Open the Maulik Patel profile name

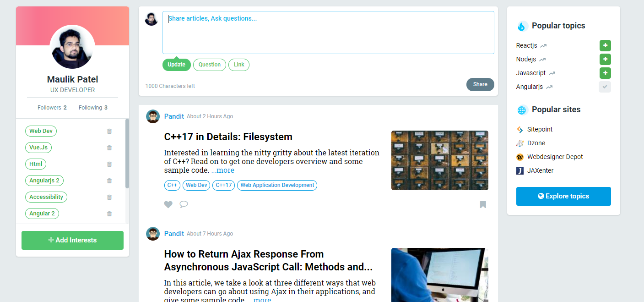click(x=72, y=79)
